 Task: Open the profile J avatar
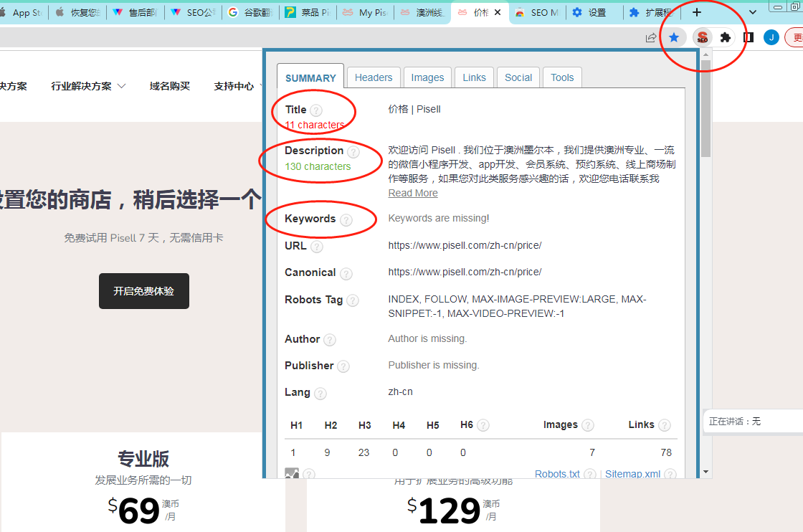click(771, 37)
